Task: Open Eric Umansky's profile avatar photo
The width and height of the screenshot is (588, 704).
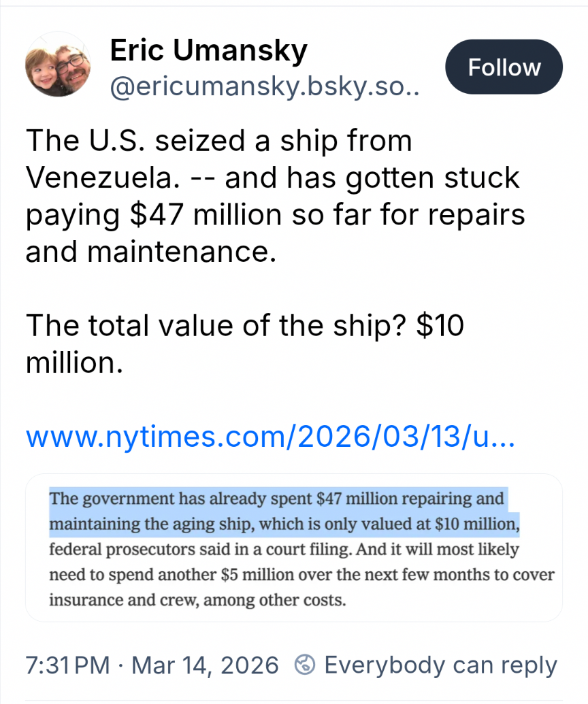Action: pyautogui.click(x=56, y=65)
